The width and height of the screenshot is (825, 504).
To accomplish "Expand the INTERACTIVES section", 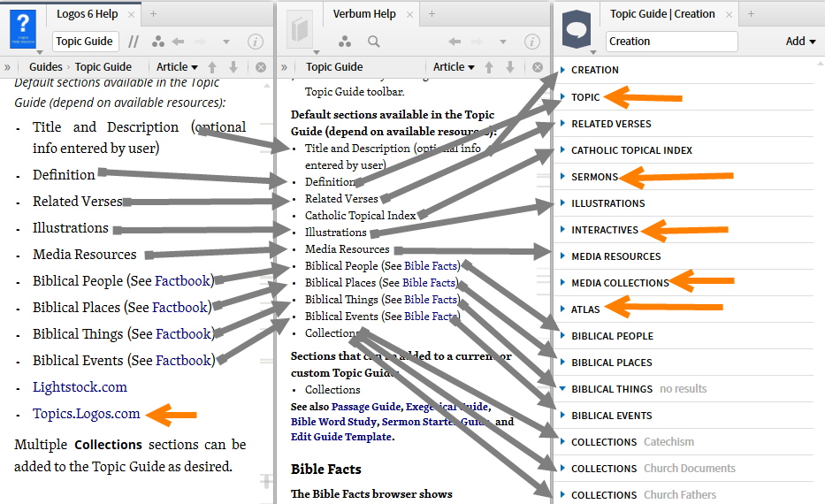I will [x=562, y=230].
